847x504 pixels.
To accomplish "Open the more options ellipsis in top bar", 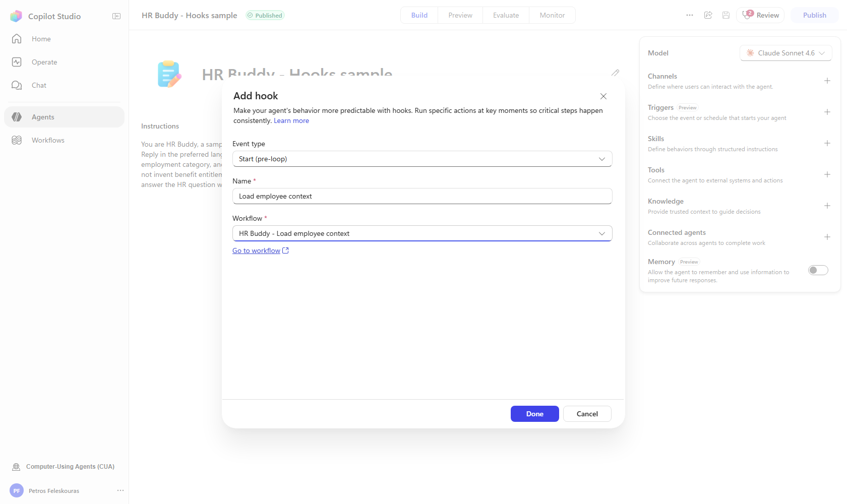I will 690,15.
